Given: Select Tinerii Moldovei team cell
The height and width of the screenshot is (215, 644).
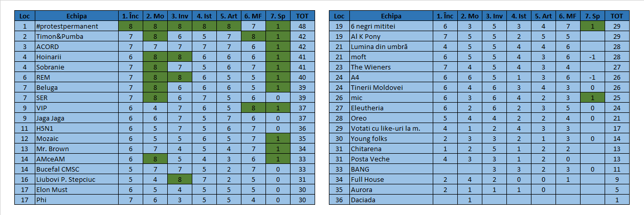Looking at the screenshot, I should pos(391,87).
